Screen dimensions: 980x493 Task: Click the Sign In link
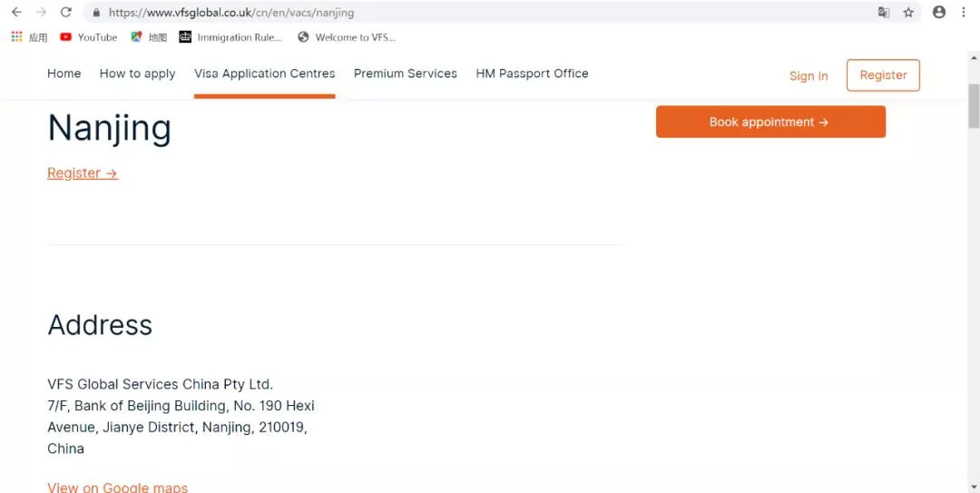click(x=808, y=76)
